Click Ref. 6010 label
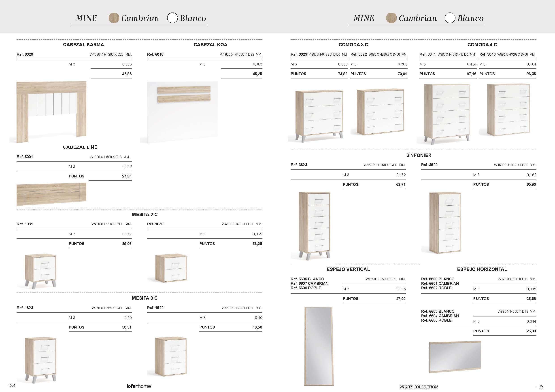This screenshot has height=392, width=555. tap(155, 54)
